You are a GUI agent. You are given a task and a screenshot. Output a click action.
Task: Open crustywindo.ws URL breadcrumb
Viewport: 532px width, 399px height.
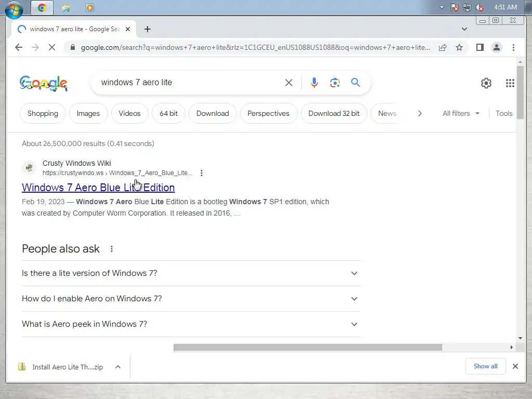(117, 173)
